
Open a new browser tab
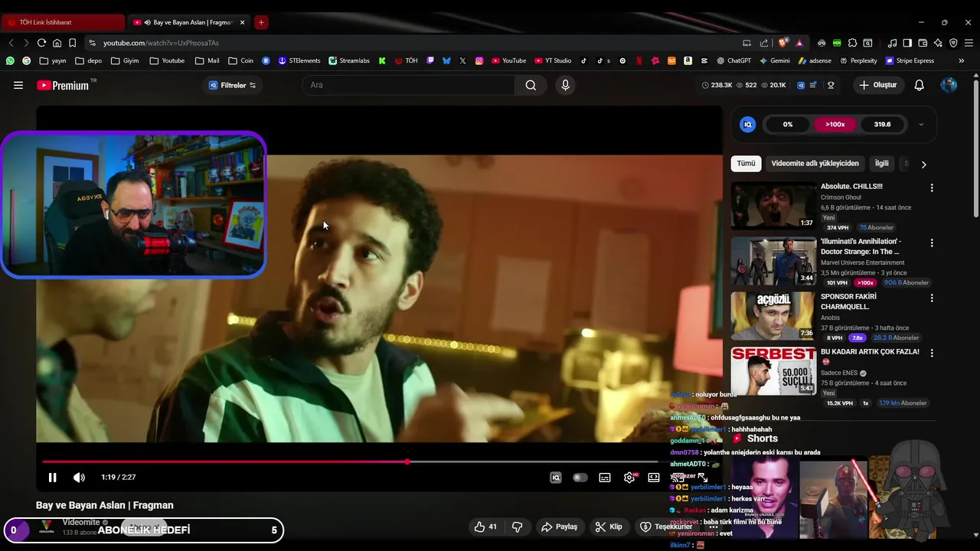tap(261, 22)
